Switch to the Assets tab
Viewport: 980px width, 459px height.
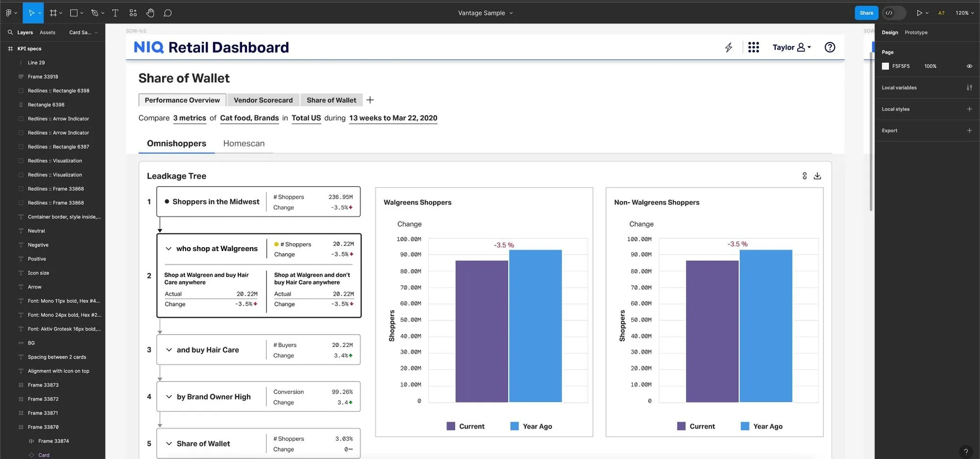coord(48,32)
